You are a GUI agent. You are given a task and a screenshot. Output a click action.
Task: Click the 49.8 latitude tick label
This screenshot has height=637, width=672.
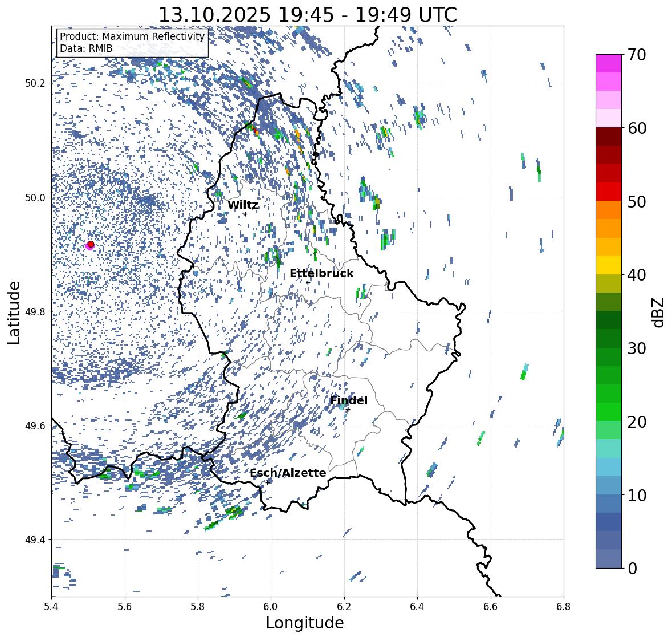coord(35,311)
